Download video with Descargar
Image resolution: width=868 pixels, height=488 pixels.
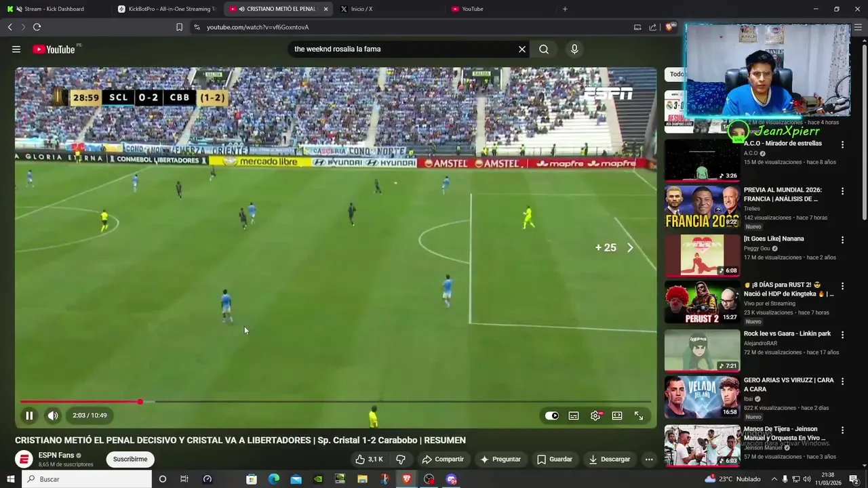[x=609, y=459]
